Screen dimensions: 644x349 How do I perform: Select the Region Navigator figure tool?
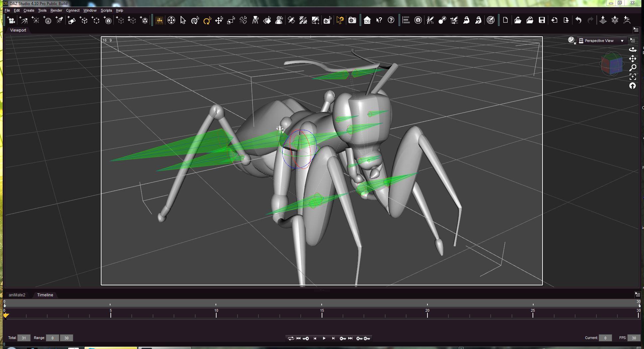tap(279, 20)
